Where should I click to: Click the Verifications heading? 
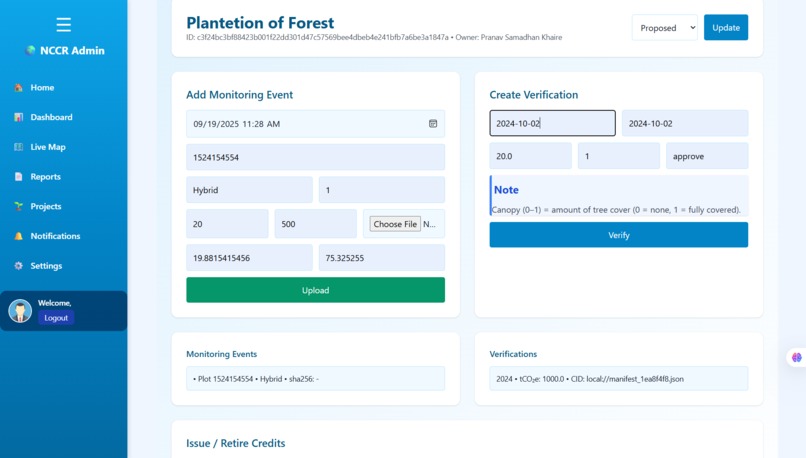513,354
